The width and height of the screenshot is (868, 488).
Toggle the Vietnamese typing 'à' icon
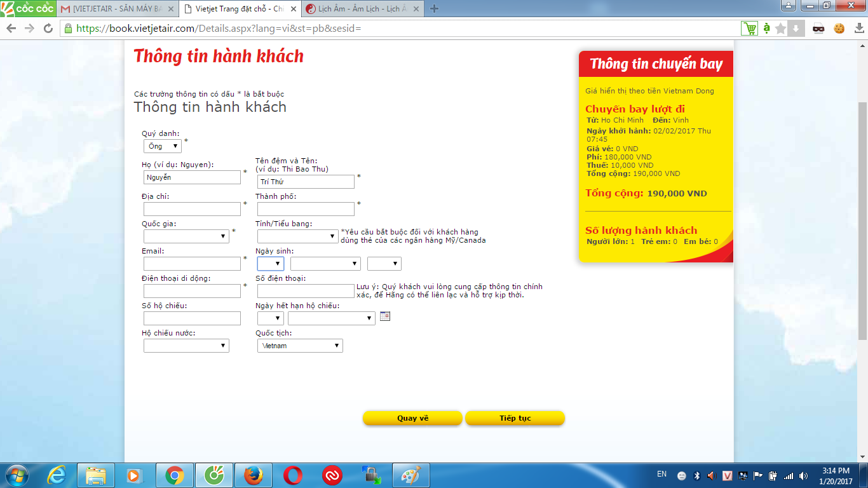[766, 28]
